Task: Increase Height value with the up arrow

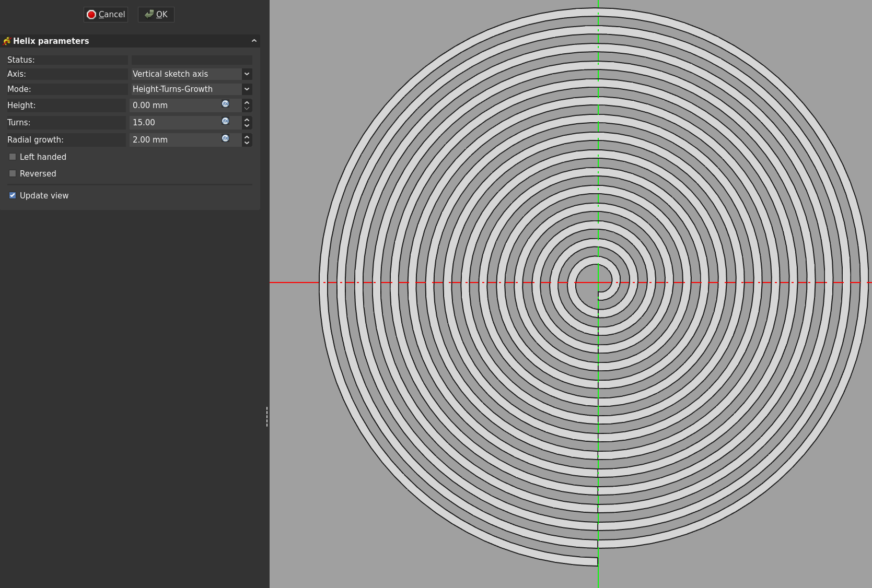Action: pyautogui.click(x=247, y=102)
